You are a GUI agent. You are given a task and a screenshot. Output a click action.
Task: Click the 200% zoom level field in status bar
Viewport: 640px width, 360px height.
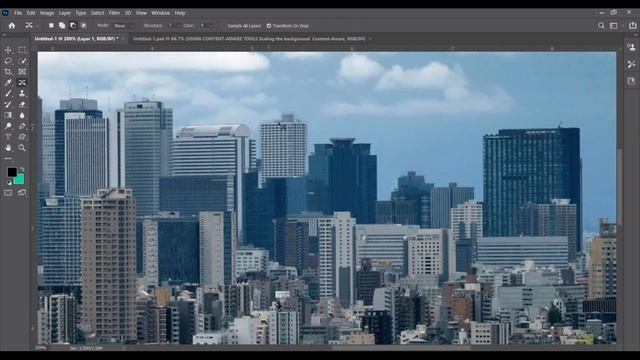click(41, 348)
